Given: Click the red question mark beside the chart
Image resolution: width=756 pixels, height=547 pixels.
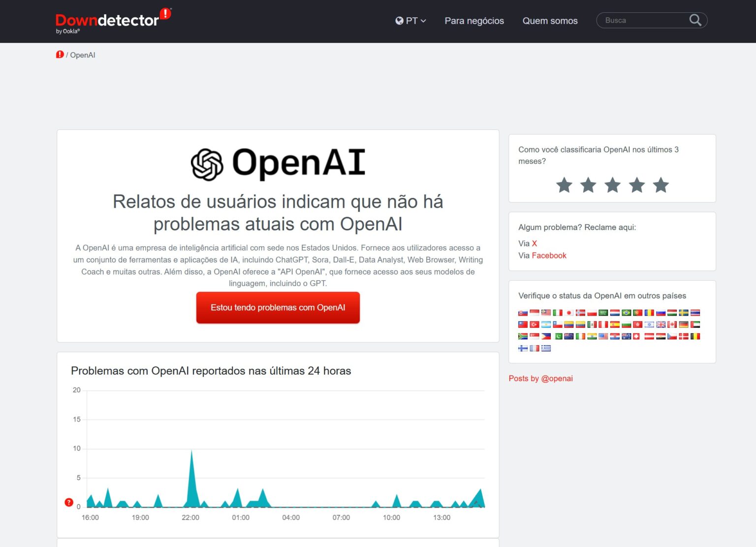Looking at the screenshot, I should pyautogui.click(x=69, y=502).
